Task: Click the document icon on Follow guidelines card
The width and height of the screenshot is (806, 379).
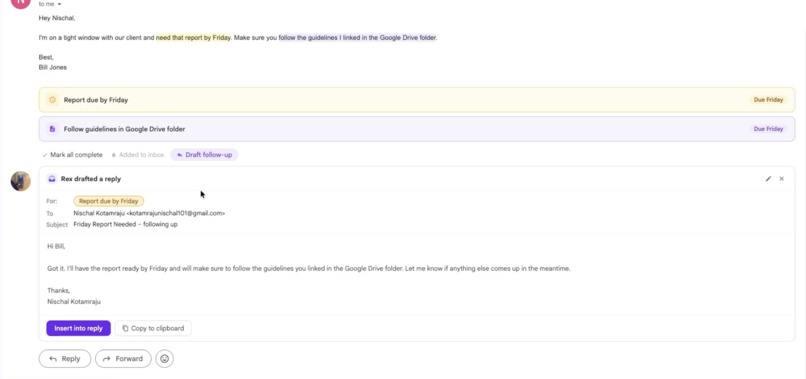Action: (52, 129)
